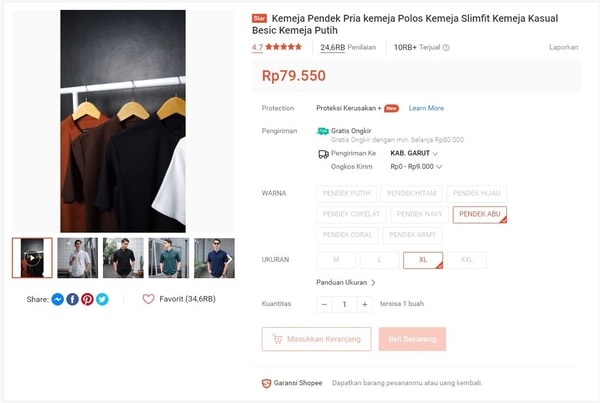Click the cart icon in Masukkan Keranjang
This screenshot has height=403, width=600.
pos(277,339)
